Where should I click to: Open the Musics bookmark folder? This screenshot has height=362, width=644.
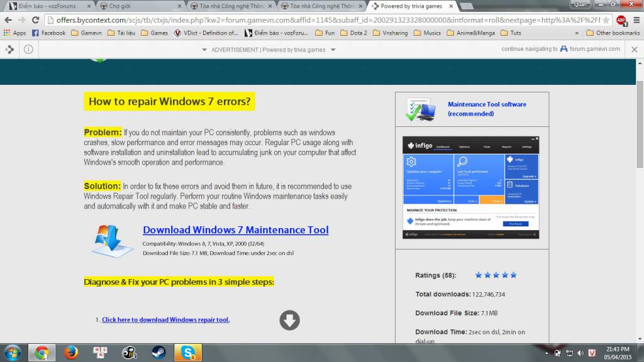[427, 33]
